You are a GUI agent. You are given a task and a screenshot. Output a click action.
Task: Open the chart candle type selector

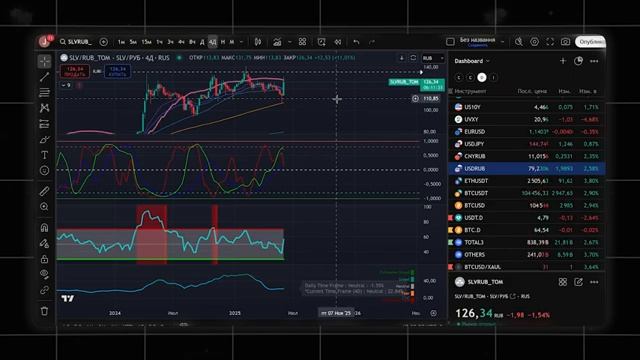click(x=258, y=42)
